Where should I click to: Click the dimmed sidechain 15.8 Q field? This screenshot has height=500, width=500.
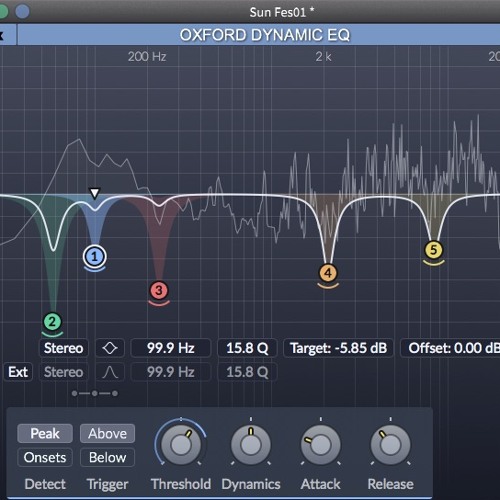247,372
